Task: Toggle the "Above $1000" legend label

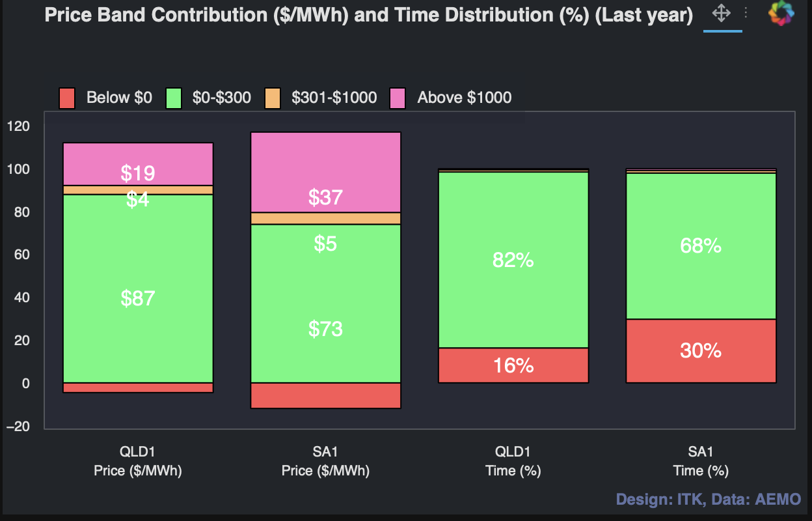Action: 464,98
